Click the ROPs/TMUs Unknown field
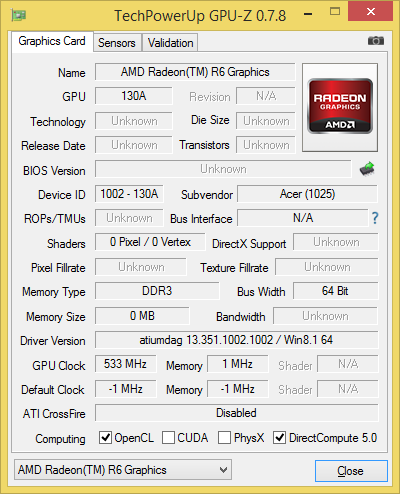 [x=129, y=218]
